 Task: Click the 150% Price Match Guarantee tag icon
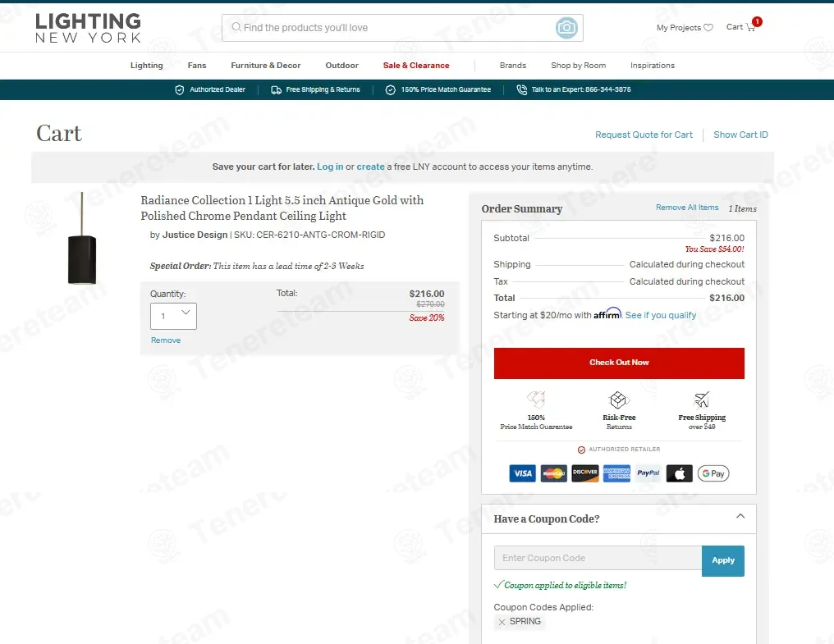[536, 399]
